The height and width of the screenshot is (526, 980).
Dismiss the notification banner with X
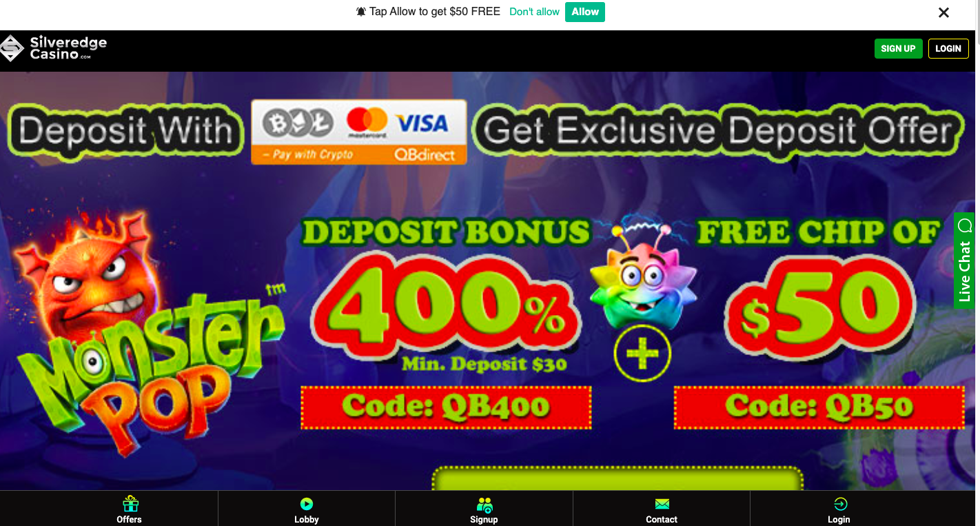(x=944, y=12)
